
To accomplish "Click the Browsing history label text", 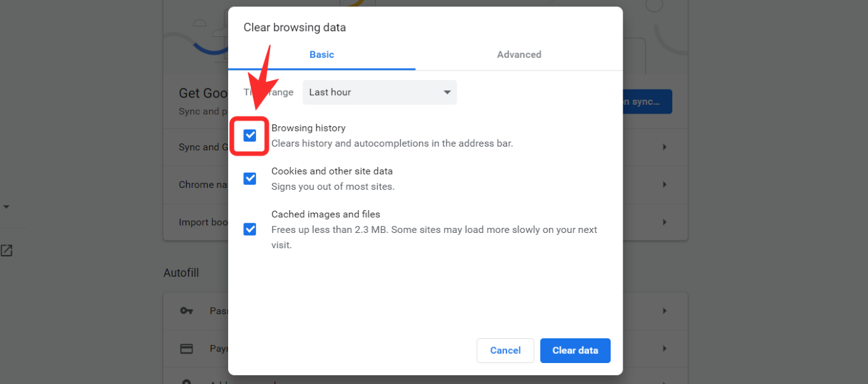I will pyautogui.click(x=308, y=128).
